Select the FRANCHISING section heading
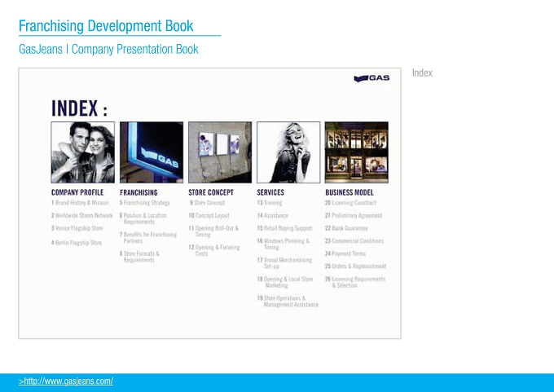This screenshot has height=392, width=554. (x=138, y=192)
